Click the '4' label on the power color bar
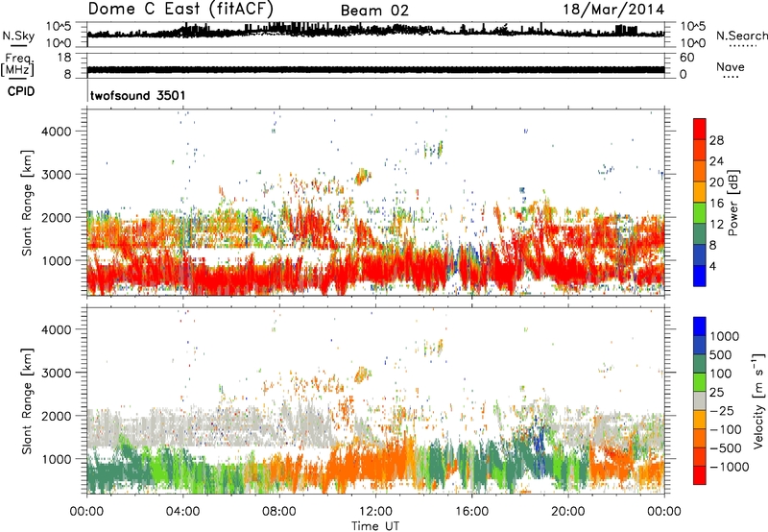 point(712,266)
